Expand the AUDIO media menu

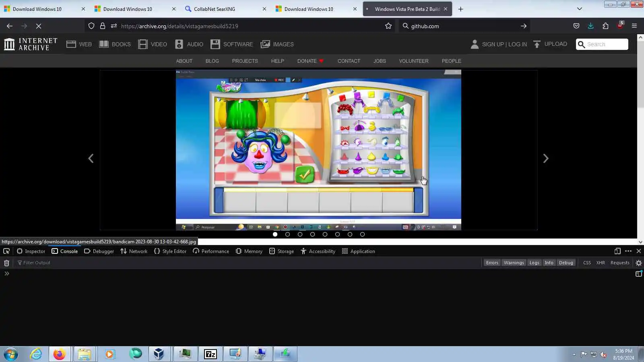coord(189,44)
